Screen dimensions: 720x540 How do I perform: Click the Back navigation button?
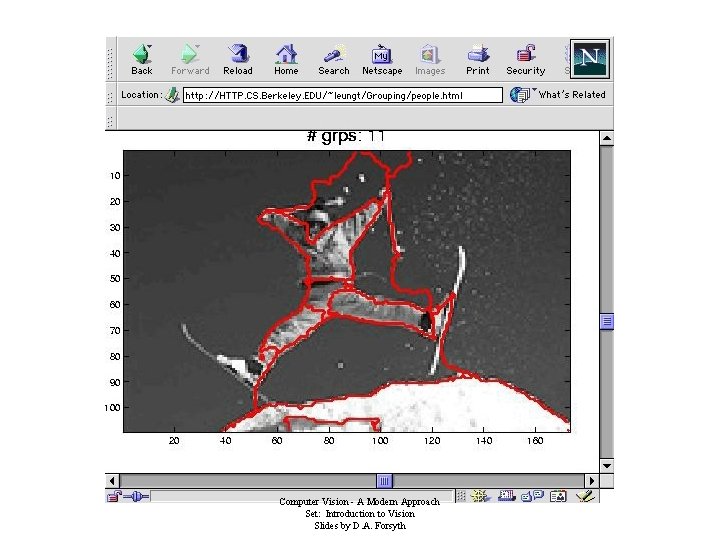tap(141, 60)
